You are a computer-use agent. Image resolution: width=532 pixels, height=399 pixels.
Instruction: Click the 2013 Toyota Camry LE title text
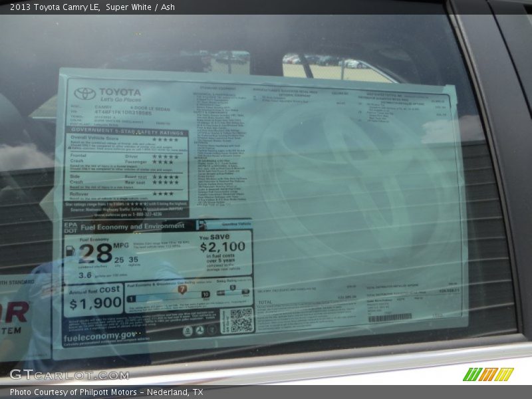(x=52, y=7)
